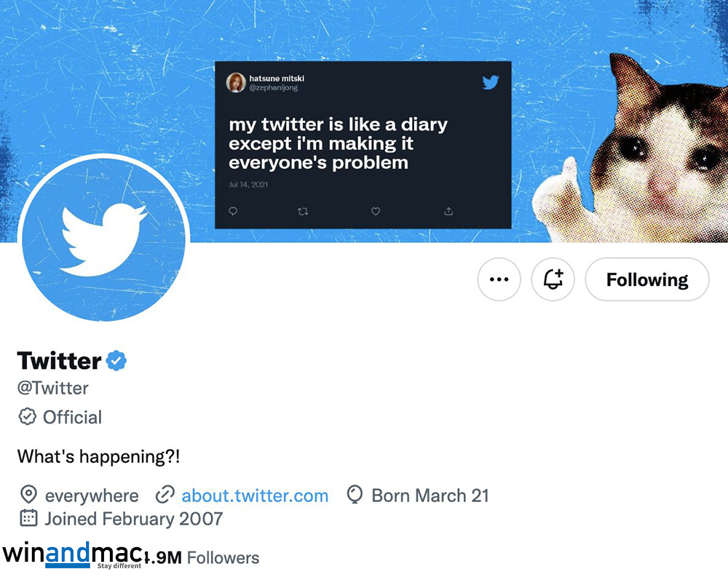Click the reply icon in the header tweet
This screenshot has height=577, width=728.
[234, 211]
